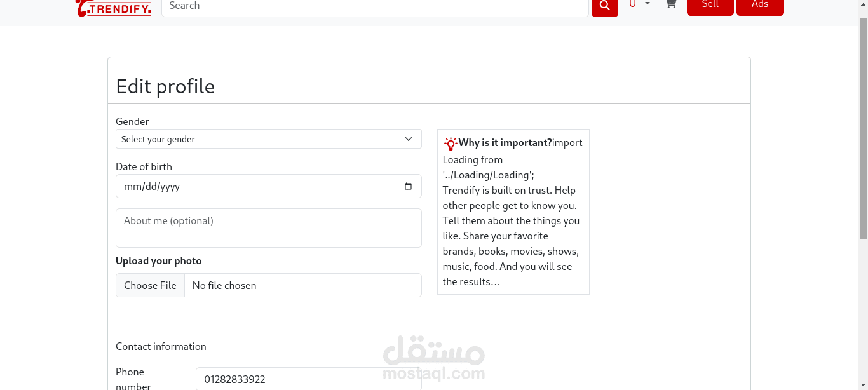Click the page's vertical scrollbar thumb
Viewport: 868px width, 390px height.
click(863, 128)
